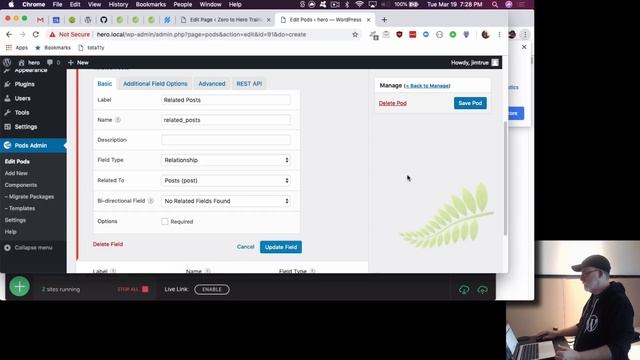
Task: Click the Update Field button
Action: (281, 247)
